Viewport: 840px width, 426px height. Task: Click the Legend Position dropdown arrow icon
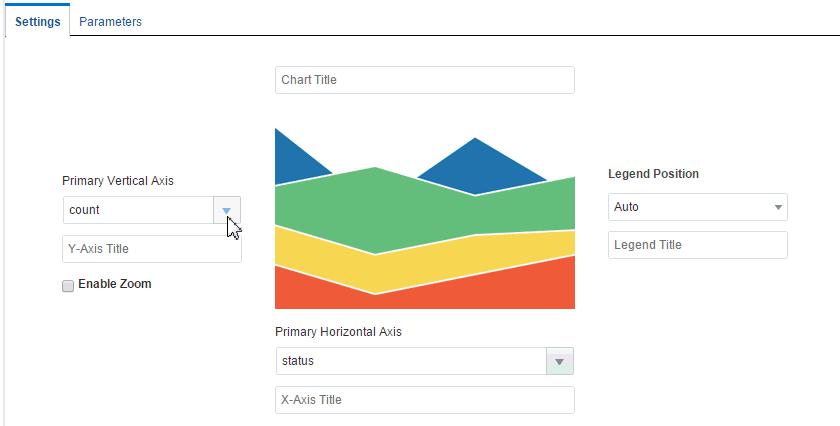coord(777,207)
